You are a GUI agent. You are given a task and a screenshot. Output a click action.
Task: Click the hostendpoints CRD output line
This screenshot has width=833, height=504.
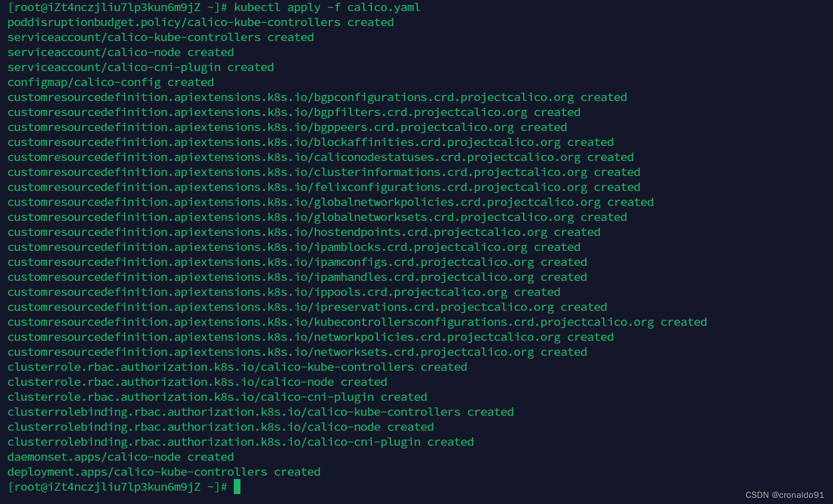pyautogui.click(x=304, y=232)
